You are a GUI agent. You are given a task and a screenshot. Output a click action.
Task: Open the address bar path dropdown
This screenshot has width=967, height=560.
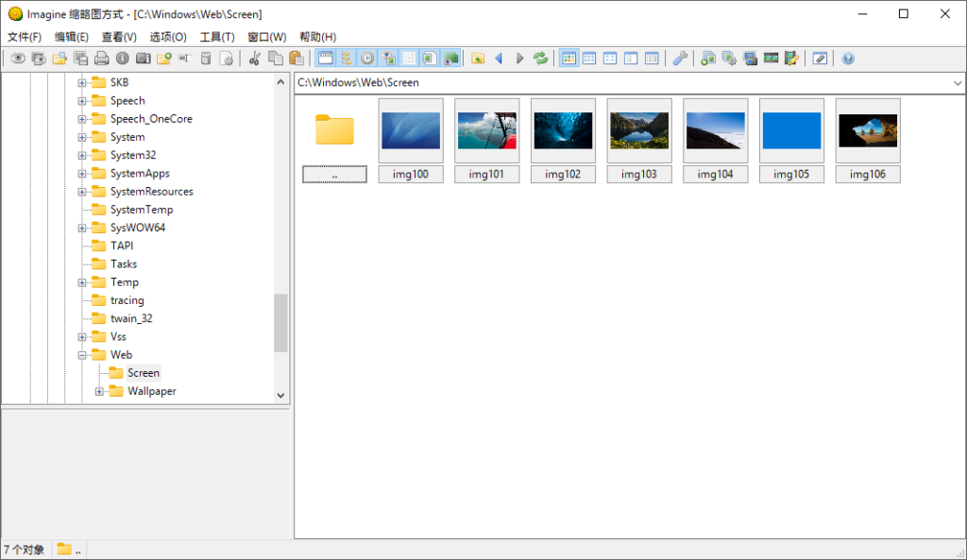958,83
